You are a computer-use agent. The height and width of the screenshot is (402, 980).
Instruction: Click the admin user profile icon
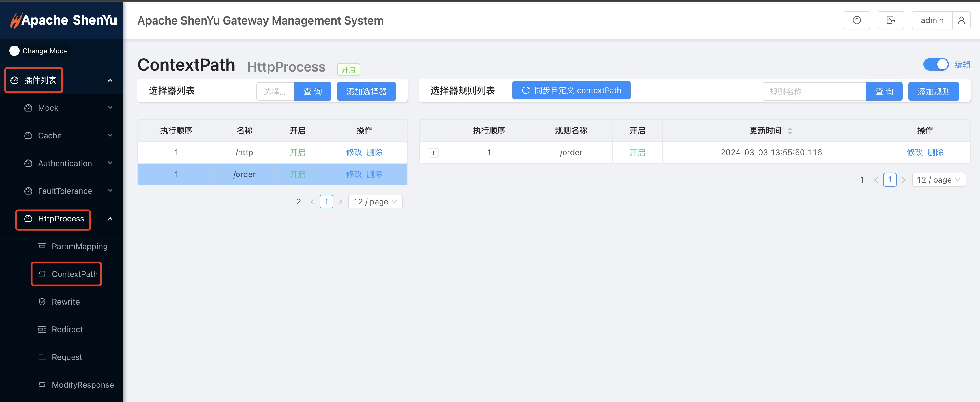pyautogui.click(x=961, y=20)
